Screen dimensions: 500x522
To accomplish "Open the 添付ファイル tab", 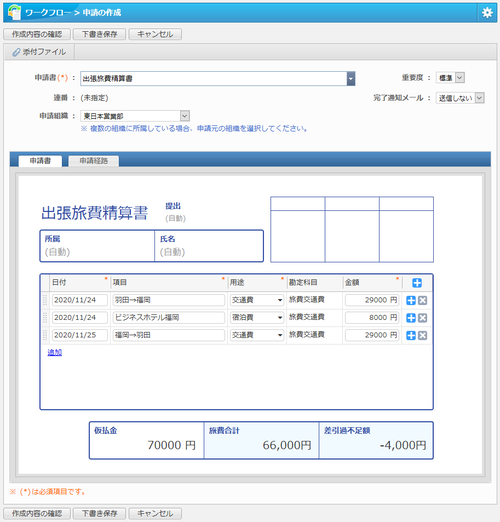I will pos(39,52).
